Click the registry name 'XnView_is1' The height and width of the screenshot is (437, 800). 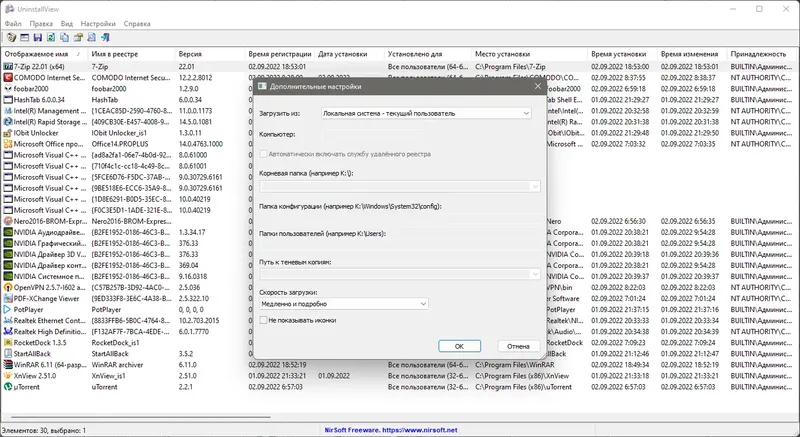tap(108, 376)
